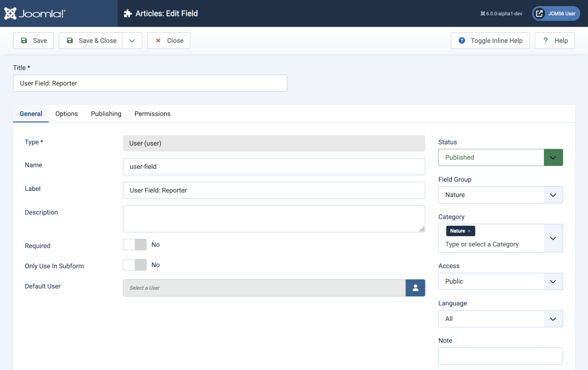
Task: Open the Status dropdown
Action: click(x=553, y=157)
